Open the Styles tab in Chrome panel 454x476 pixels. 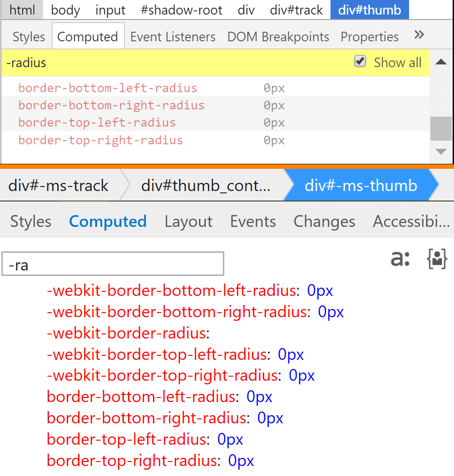[29, 37]
